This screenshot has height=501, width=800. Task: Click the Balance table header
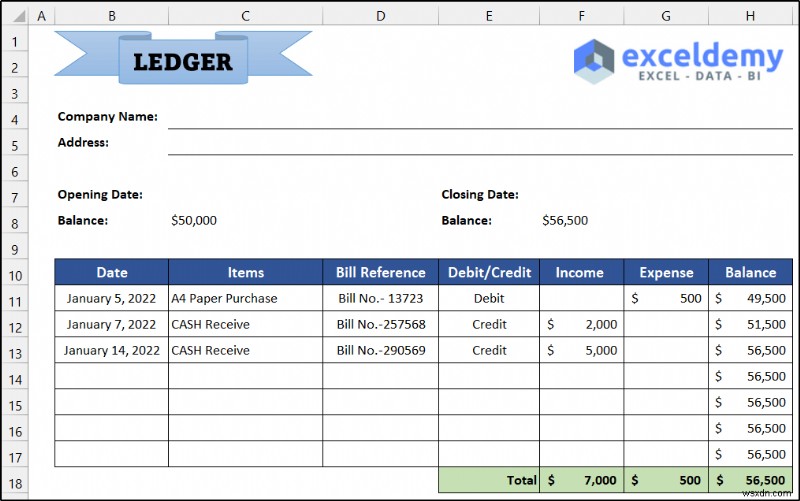[751, 272]
